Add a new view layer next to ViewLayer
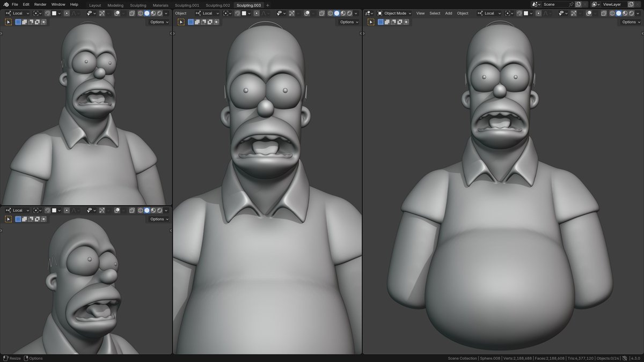Viewport: 644px width, 362px height. click(631, 4)
